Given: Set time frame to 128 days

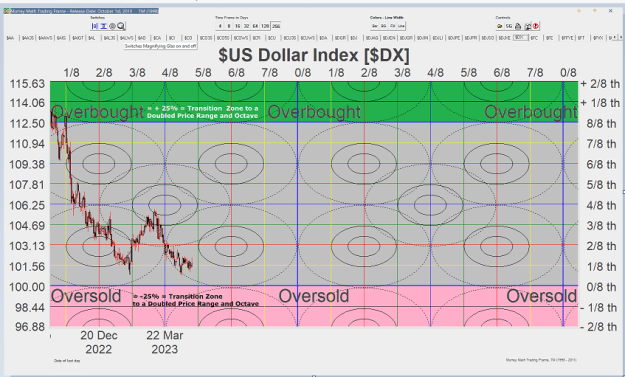Looking at the screenshot, I should click(x=265, y=26).
